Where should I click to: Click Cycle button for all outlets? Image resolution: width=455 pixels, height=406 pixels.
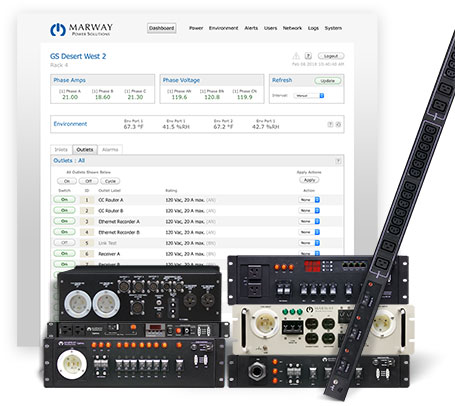(110, 181)
